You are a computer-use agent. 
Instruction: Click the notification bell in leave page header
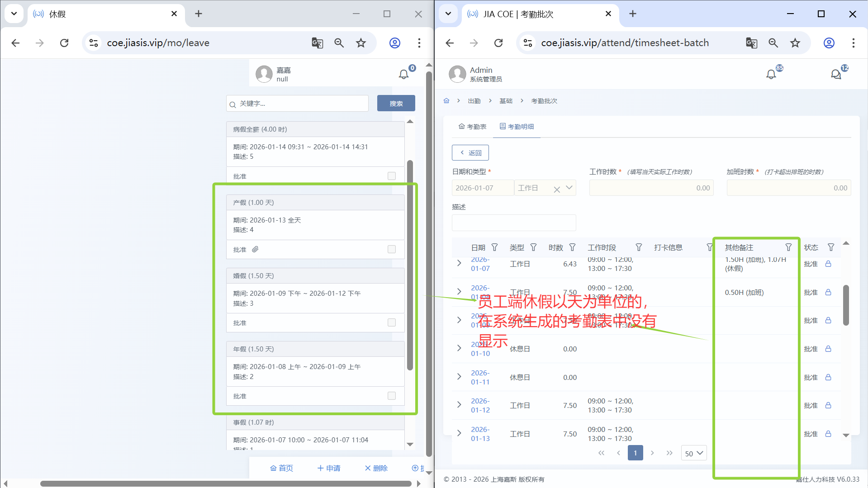pyautogui.click(x=403, y=74)
